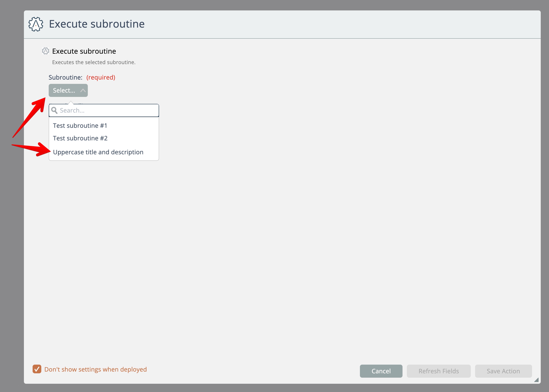Screen dimensions: 549x392
Task: Open the Select... subroutine dropdown
Action: pos(64,90)
